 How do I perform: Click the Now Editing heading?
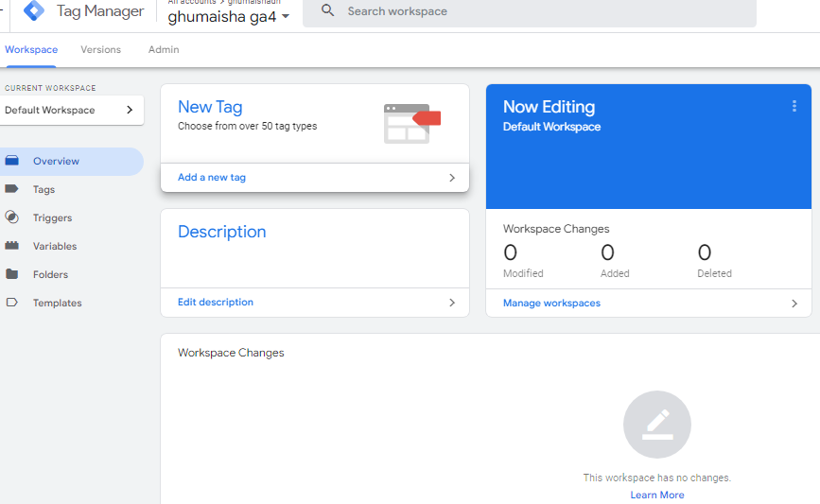point(550,107)
